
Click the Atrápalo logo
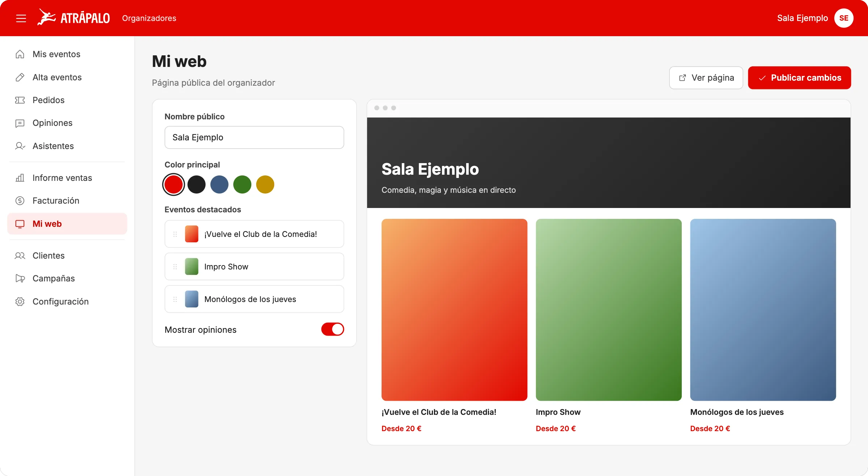tap(74, 17)
